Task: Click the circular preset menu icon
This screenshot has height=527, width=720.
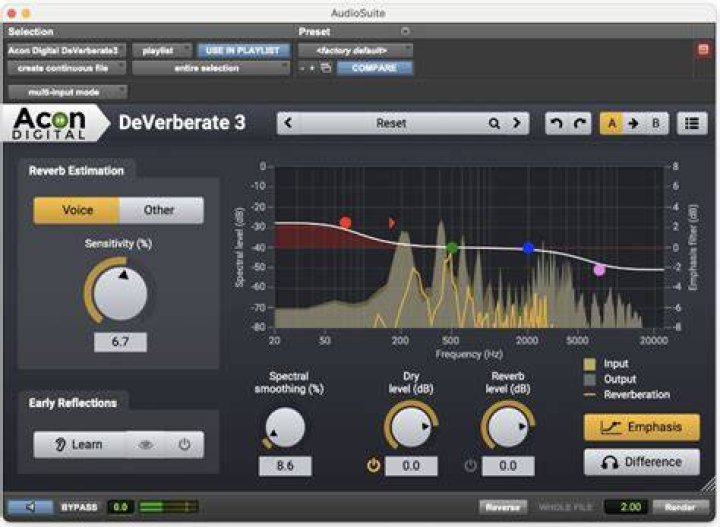Action: (405, 31)
